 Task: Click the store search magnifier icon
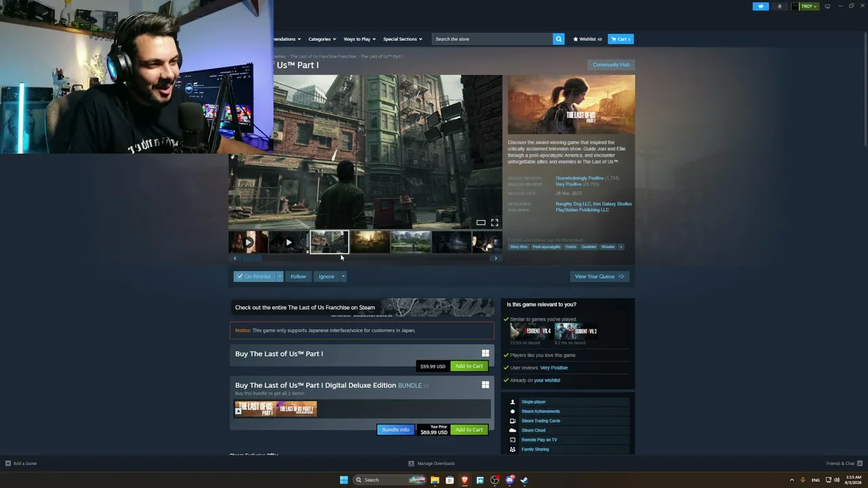pyautogui.click(x=559, y=39)
